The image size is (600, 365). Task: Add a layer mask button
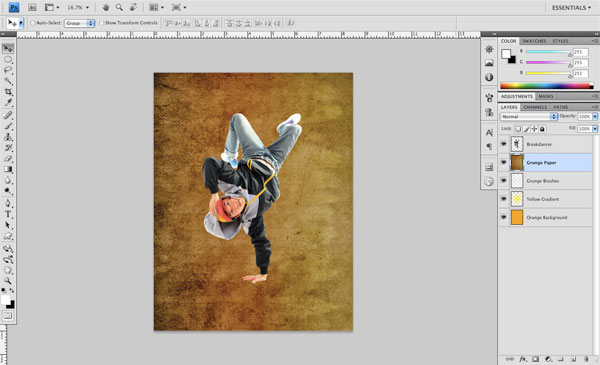(536, 359)
